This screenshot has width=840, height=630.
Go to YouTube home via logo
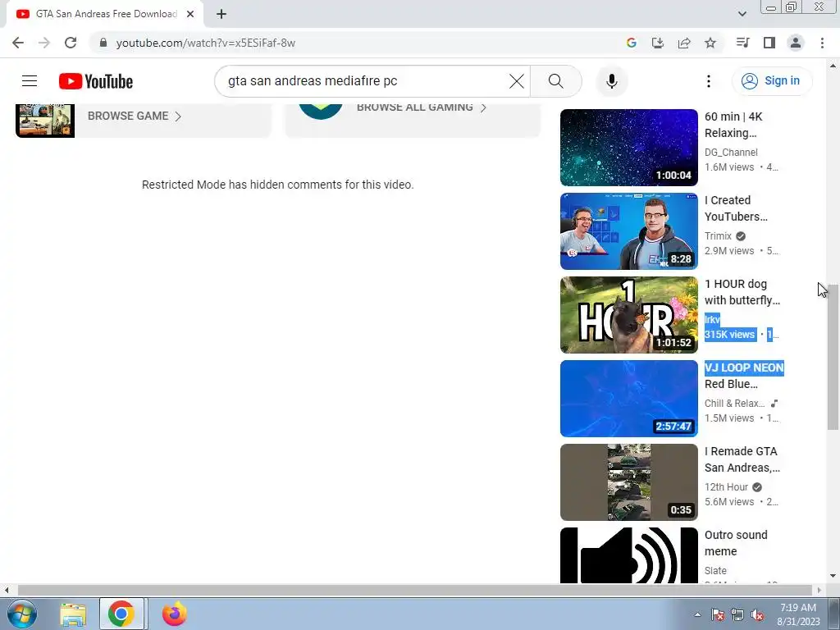pyautogui.click(x=96, y=81)
